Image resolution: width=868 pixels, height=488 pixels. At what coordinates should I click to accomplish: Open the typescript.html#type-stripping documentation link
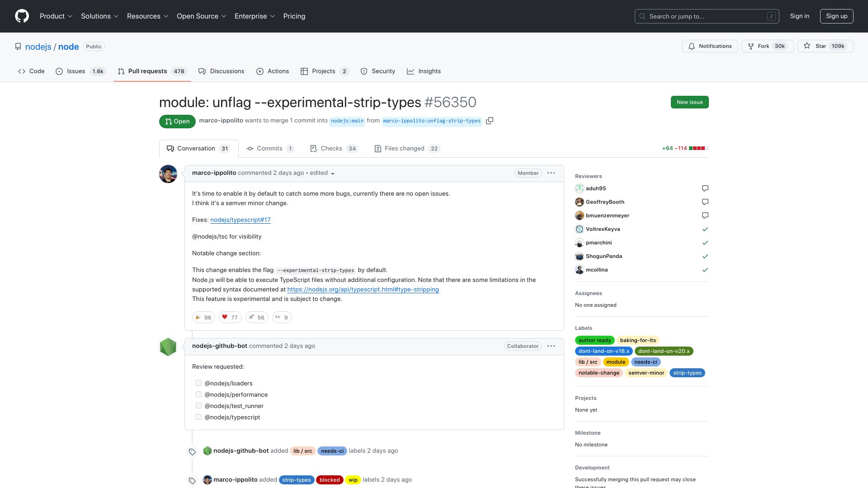click(x=363, y=290)
